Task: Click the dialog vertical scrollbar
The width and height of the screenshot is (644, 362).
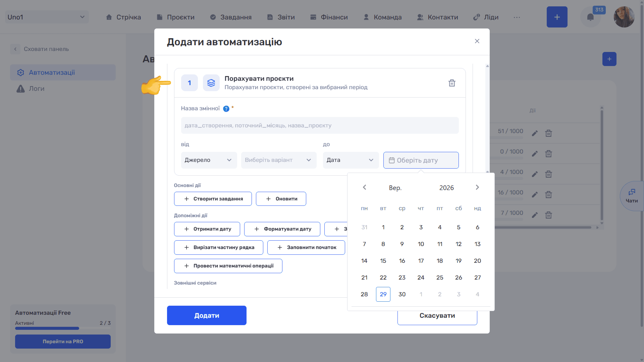Action: pos(487,119)
